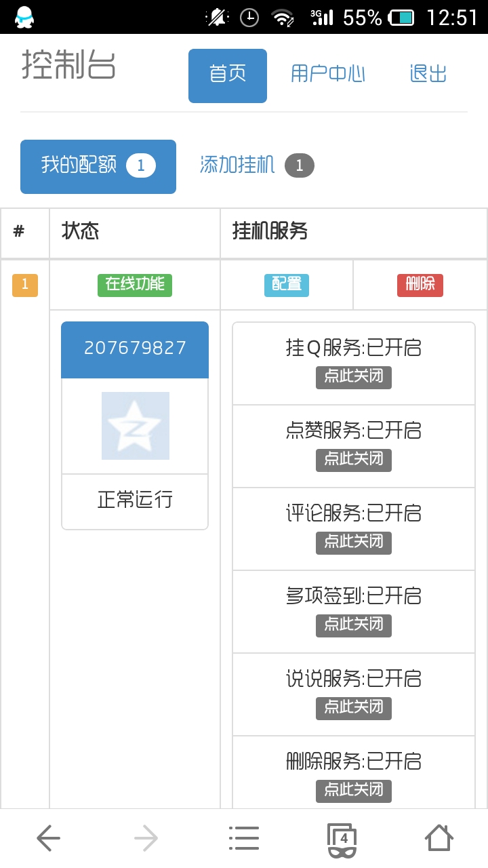This screenshot has height=868, width=488.
Task: Open the 用户中心 tab
Action: [x=328, y=74]
